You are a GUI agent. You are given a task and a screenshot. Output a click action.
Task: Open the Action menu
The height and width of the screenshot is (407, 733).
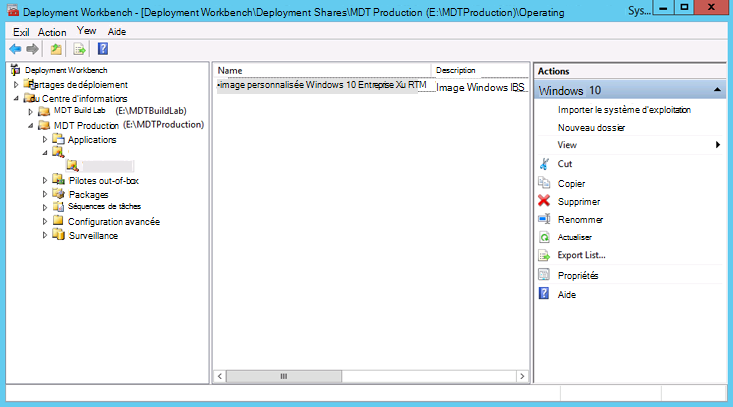(52, 32)
